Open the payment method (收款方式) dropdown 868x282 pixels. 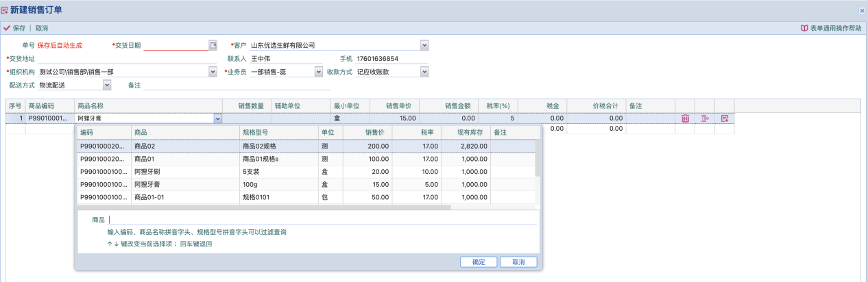coord(424,72)
